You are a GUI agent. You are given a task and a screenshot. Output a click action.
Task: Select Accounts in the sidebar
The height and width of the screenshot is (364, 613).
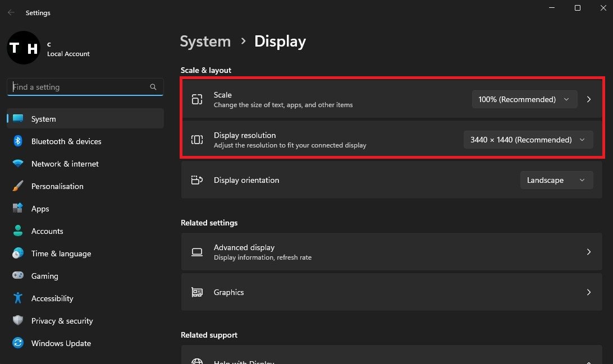[x=47, y=231]
